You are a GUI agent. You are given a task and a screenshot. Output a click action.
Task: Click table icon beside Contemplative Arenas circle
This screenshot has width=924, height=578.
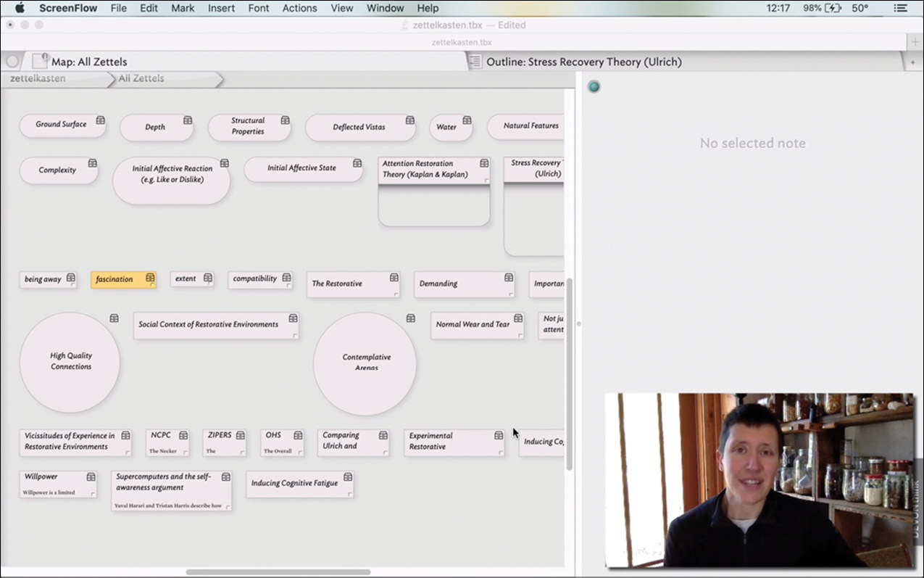point(410,318)
